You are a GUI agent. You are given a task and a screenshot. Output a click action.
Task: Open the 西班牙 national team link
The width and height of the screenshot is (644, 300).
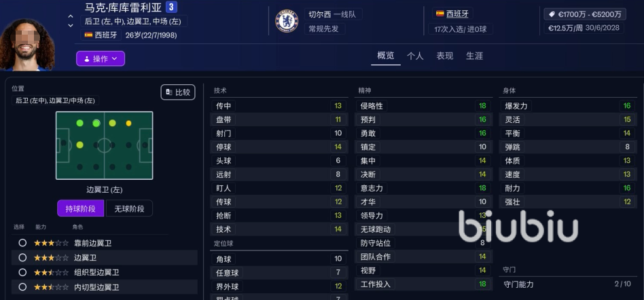tap(457, 14)
